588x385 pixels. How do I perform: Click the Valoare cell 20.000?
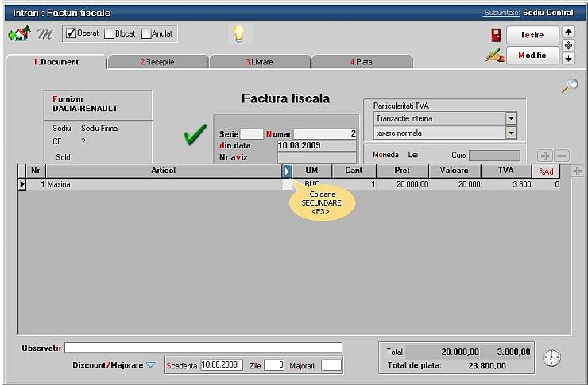click(455, 184)
